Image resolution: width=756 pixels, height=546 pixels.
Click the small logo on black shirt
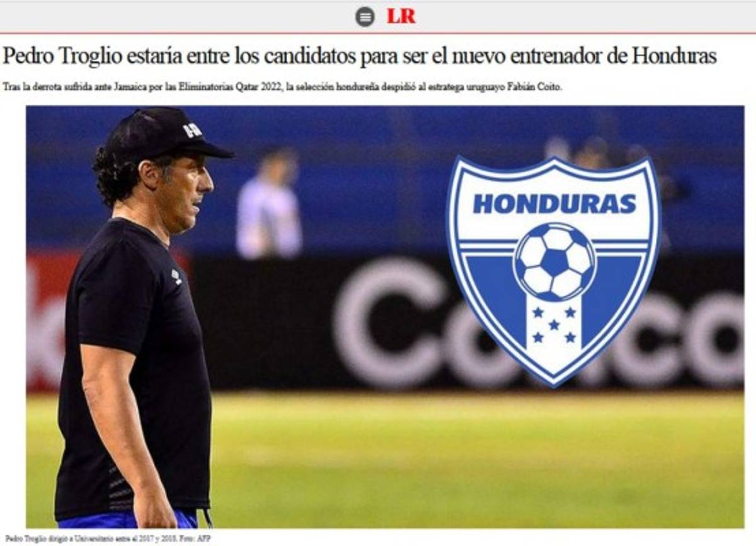coord(176,276)
